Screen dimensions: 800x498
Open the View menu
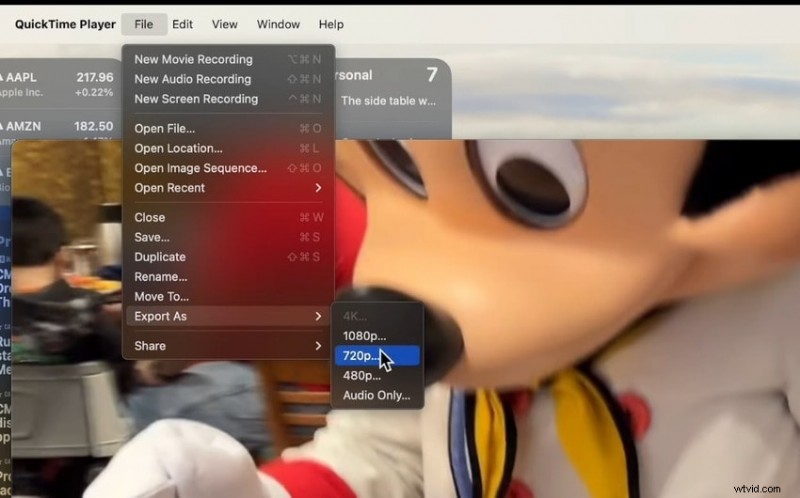(x=224, y=24)
